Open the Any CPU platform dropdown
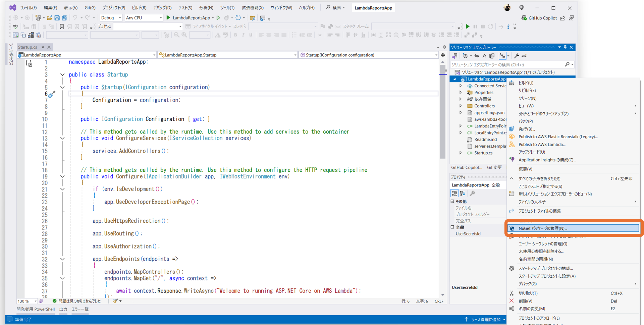Viewport: 644px width, 325px height. [144, 18]
